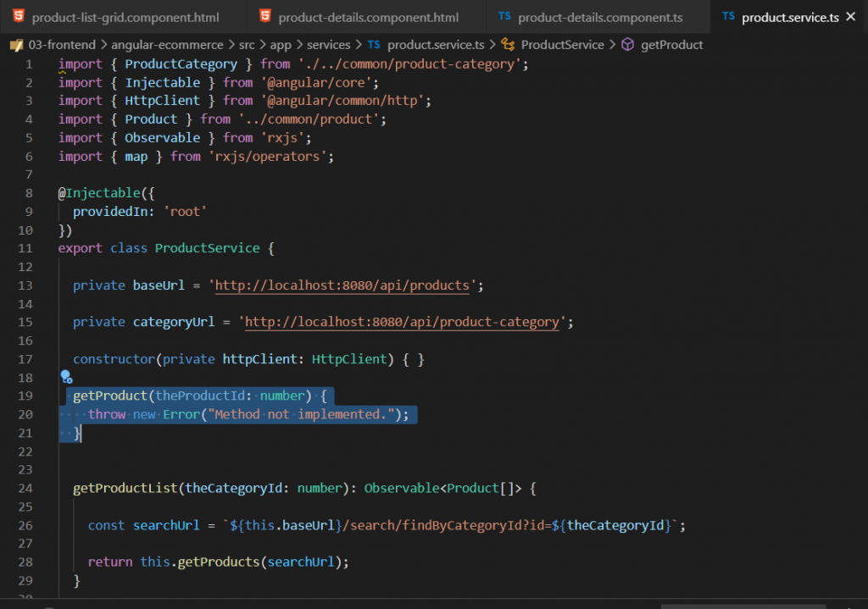Click categoryUrl variable on line 15
The width and height of the screenshot is (868, 609).
(x=173, y=322)
